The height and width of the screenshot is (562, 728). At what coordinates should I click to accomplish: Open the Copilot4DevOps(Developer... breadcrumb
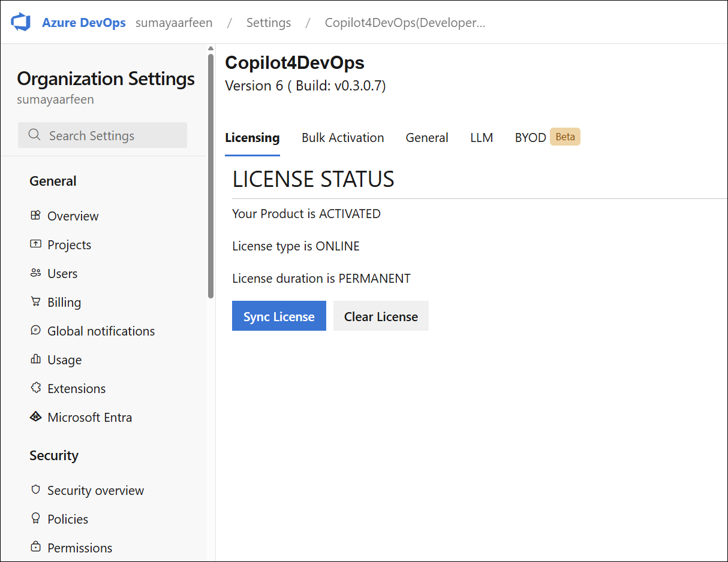coord(405,23)
